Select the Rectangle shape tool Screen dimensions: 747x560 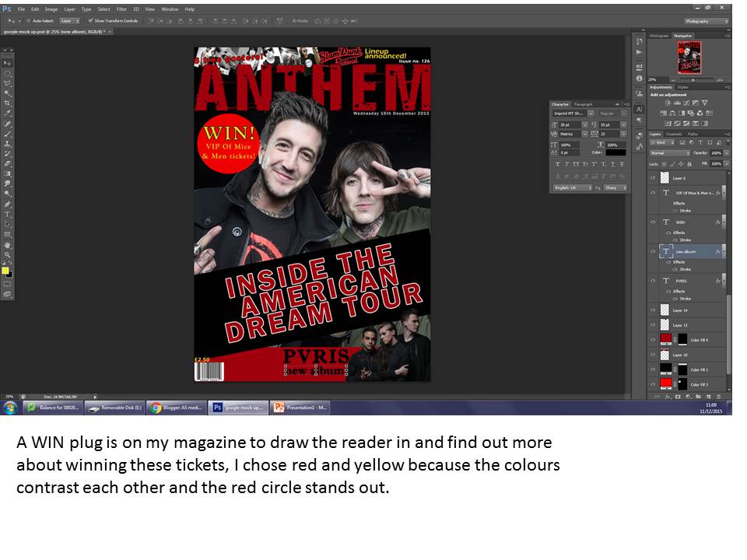coord(7,234)
